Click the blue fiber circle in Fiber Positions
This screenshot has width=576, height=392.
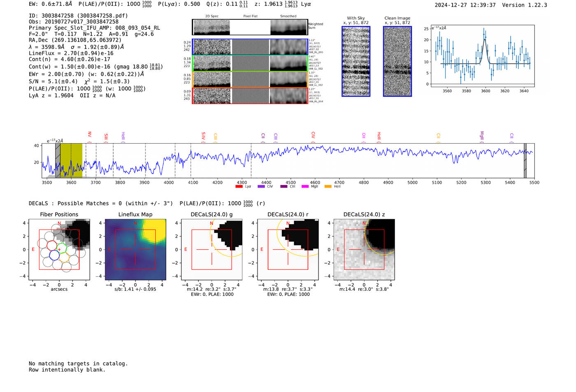coord(54,255)
